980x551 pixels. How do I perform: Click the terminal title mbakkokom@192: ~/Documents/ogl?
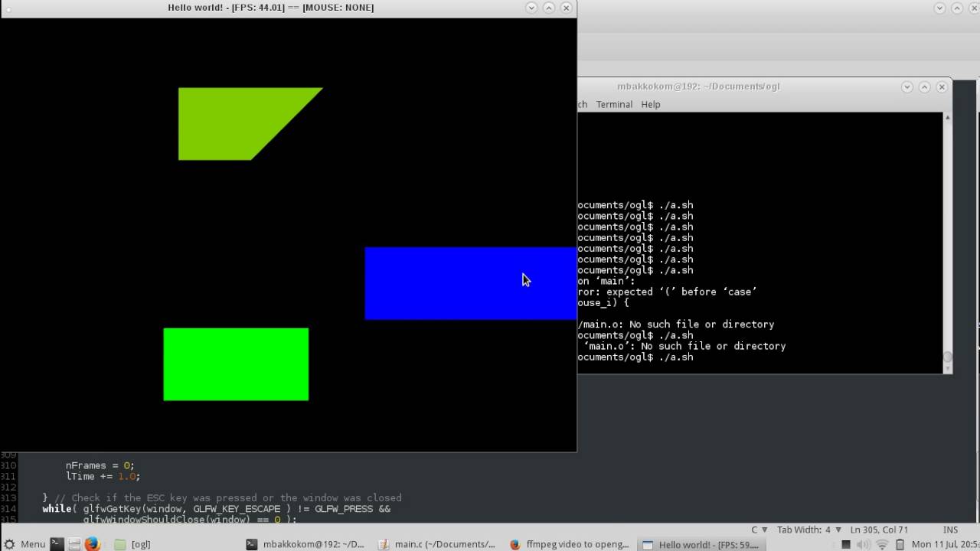pyautogui.click(x=698, y=86)
